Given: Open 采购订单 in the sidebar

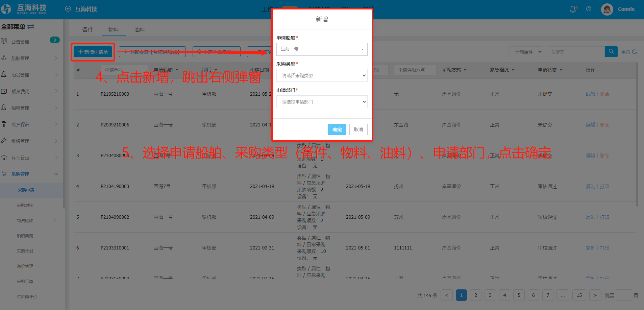Looking at the screenshot, I should [x=25, y=281].
